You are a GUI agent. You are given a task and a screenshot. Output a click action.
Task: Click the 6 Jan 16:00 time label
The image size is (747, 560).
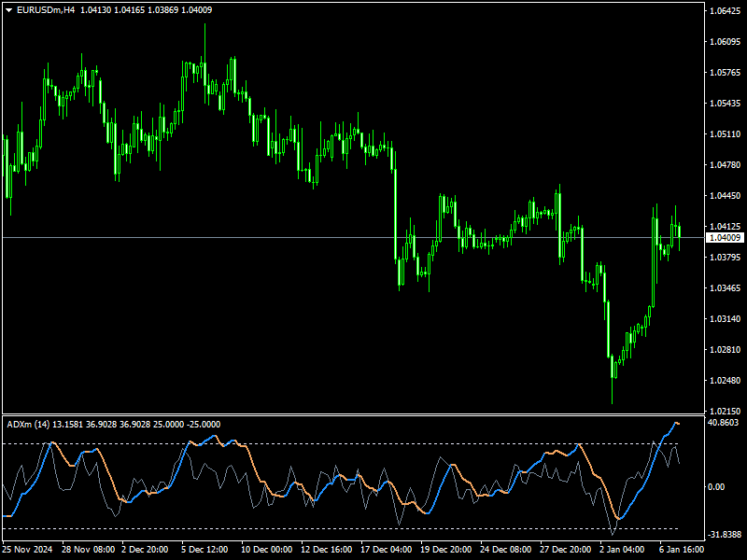(x=682, y=550)
